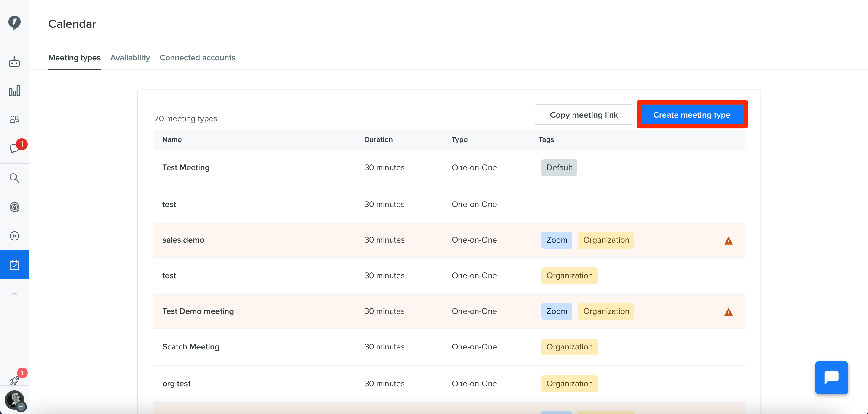Select the calendar icon in sidebar
The width and height of the screenshot is (868, 414).
14,265
